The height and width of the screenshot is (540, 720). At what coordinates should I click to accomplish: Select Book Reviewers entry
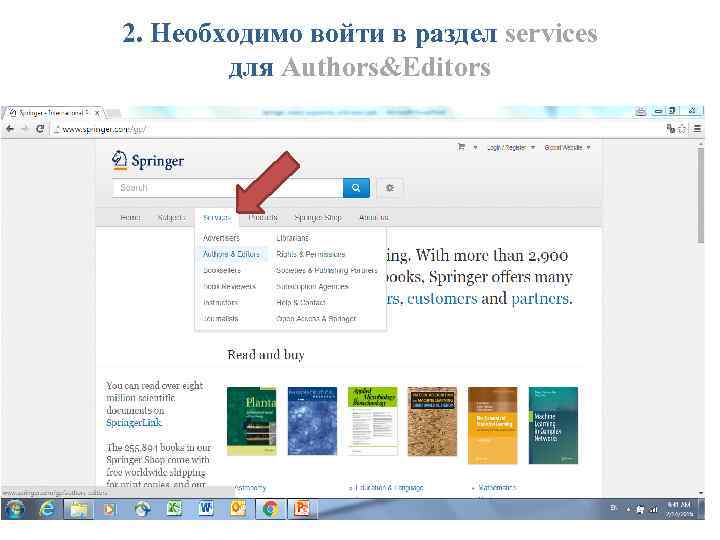[229, 286]
